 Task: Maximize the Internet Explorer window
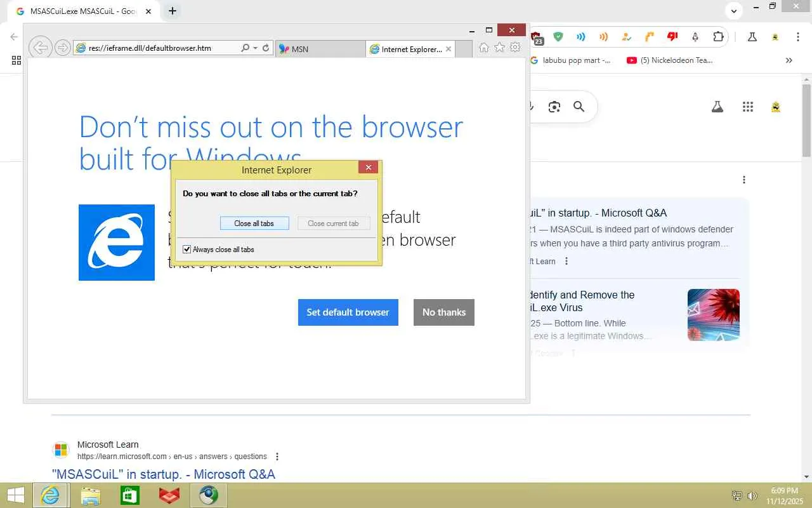489,30
